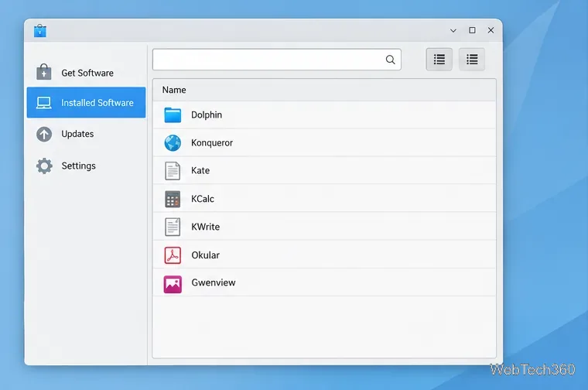Click the Installed Software laptop icon
The height and width of the screenshot is (390, 588).
click(44, 103)
